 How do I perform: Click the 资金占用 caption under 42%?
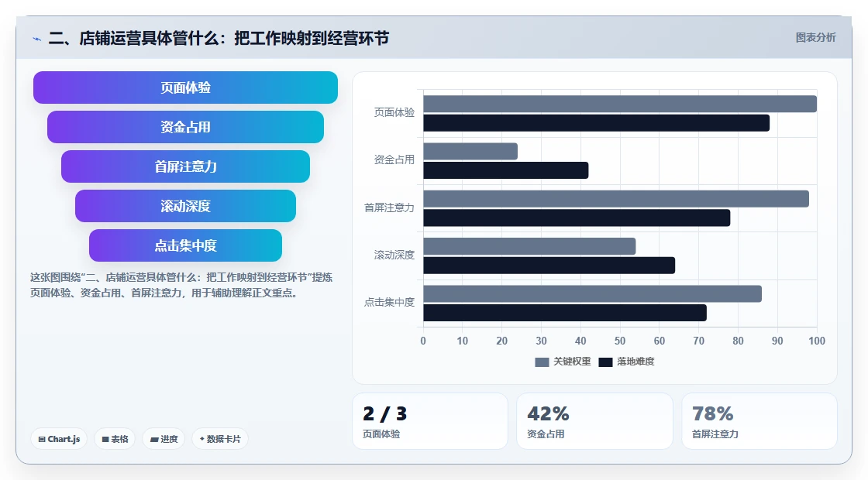546,434
